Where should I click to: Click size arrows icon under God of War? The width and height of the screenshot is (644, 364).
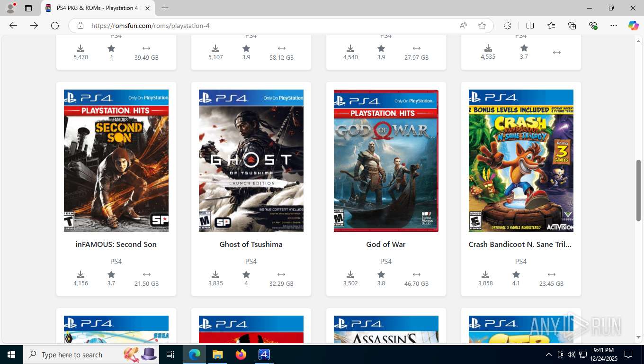417,274
